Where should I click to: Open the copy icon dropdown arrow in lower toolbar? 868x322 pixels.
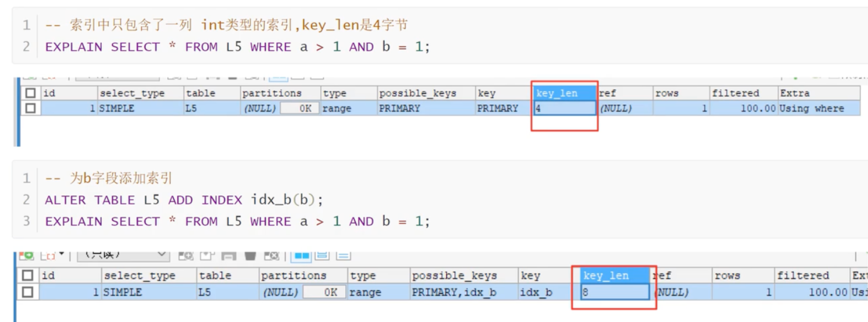tap(62, 254)
